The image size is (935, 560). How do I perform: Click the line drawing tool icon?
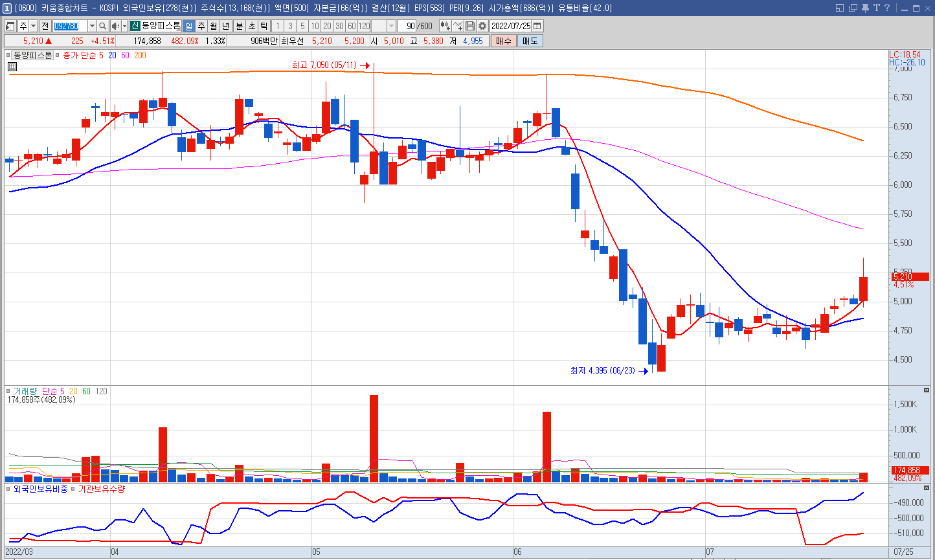tap(458, 26)
